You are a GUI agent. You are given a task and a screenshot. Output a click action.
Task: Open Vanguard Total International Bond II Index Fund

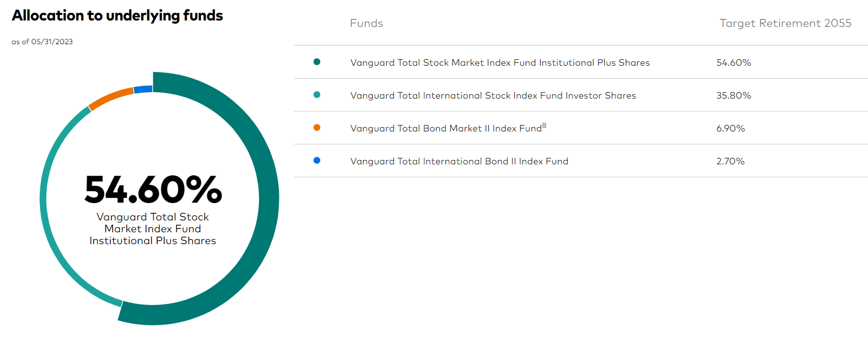point(459,161)
